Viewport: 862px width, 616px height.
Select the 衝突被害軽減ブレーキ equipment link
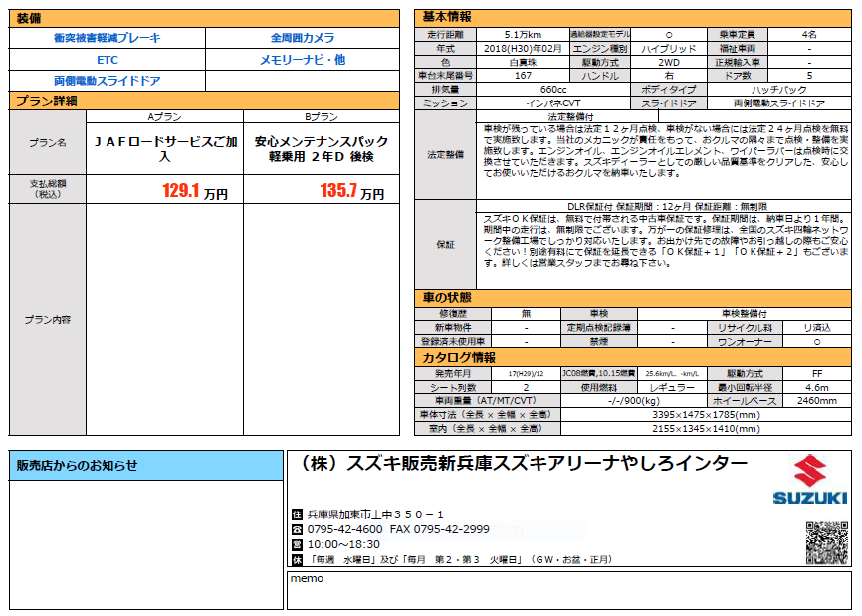(107, 38)
